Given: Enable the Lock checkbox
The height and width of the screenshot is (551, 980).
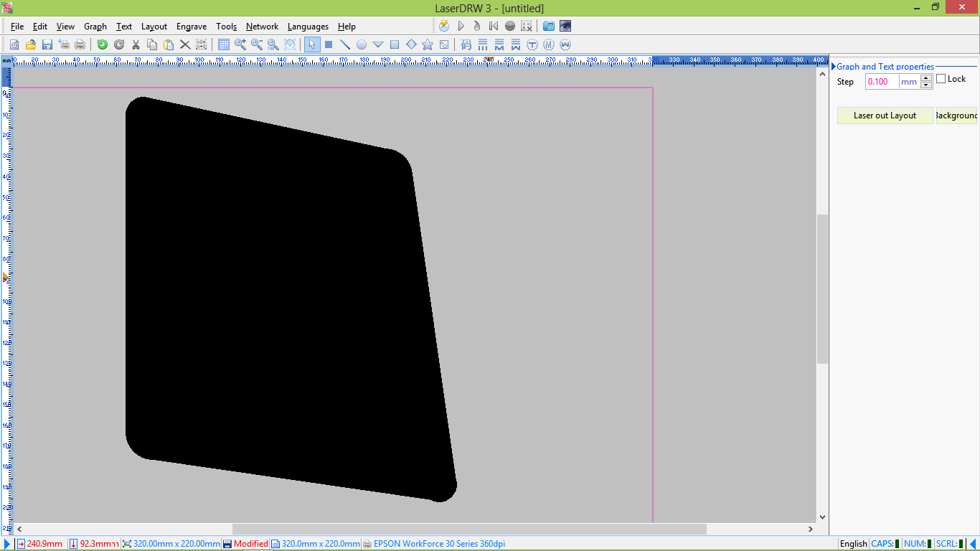Looking at the screenshot, I should [x=941, y=79].
